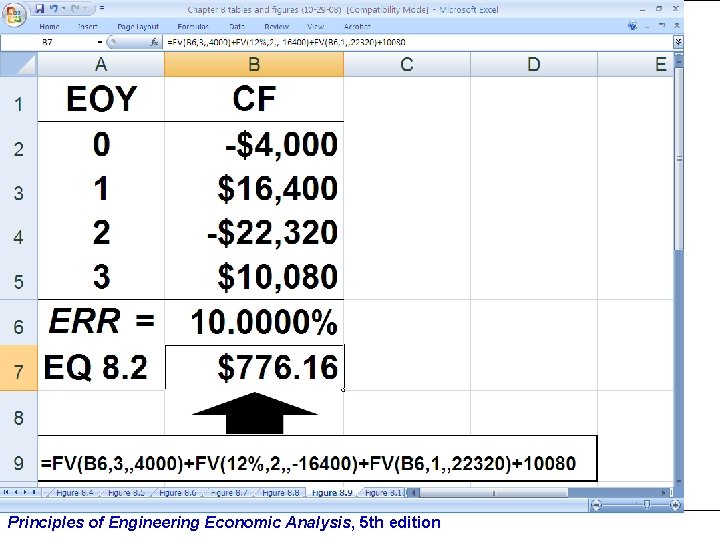
Task: Open Excel Help icon
Action: [x=632, y=26]
